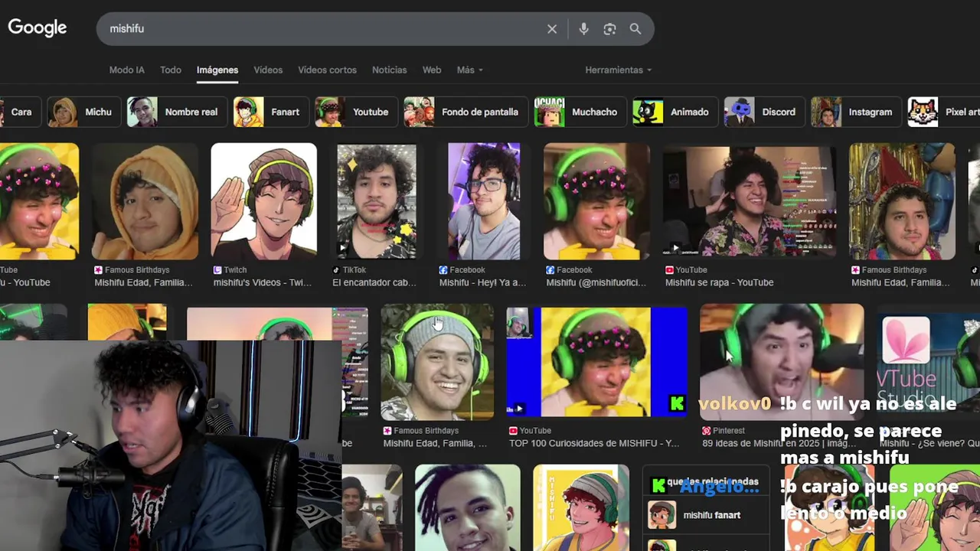Click the YouTube icon beside Mishifu se rapa
The width and height of the screenshot is (980, 551).
[669, 270]
